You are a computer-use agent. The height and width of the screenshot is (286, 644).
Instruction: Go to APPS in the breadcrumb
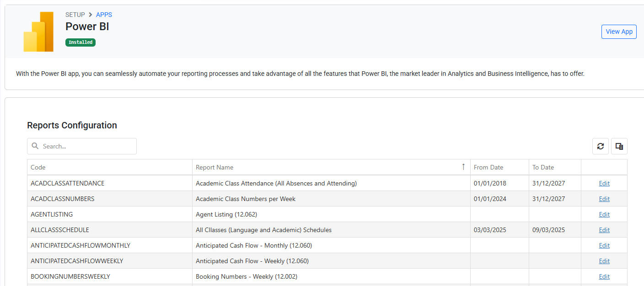[104, 15]
